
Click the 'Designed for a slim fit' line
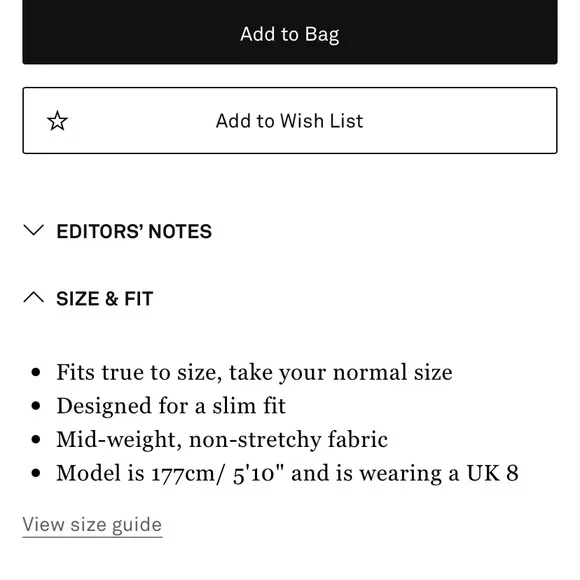pos(171,406)
